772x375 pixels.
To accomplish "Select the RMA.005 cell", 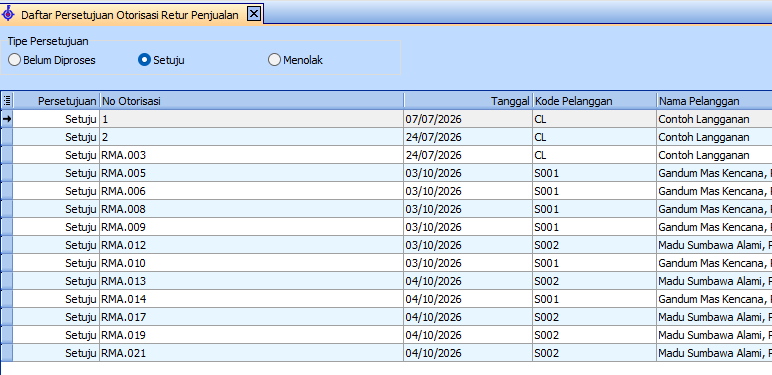I will tap(252, 173).
